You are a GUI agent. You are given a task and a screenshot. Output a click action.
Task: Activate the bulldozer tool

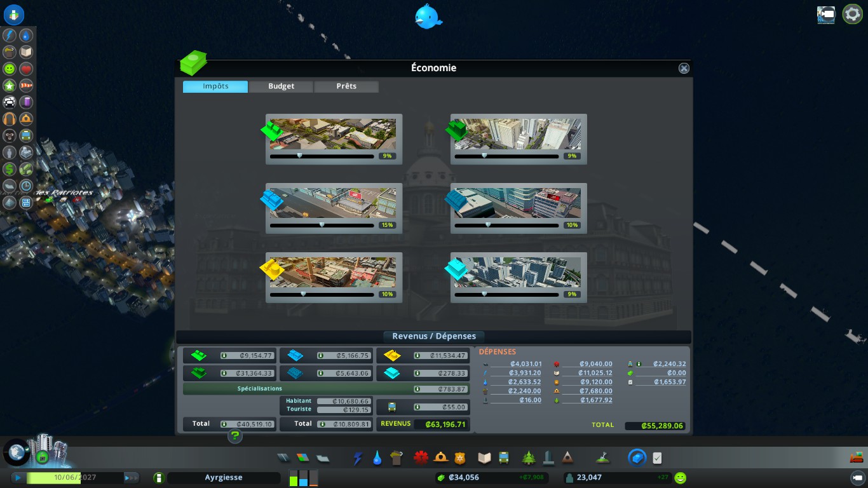point(856,457)
